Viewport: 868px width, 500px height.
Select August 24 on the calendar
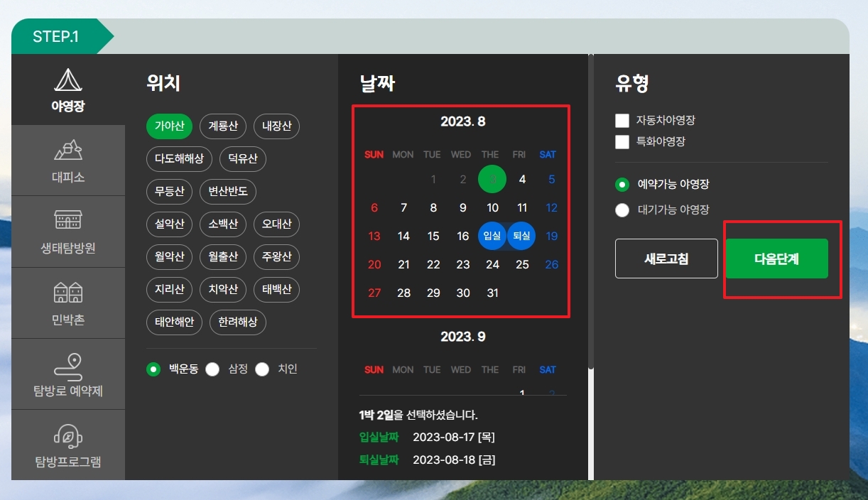tap(492, 264)
